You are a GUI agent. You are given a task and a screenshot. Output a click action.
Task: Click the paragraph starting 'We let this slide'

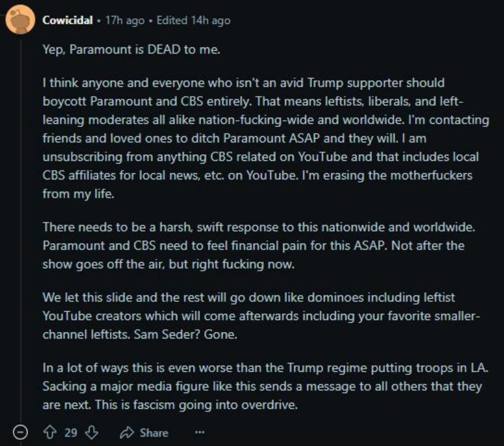(x=262, y=316)
